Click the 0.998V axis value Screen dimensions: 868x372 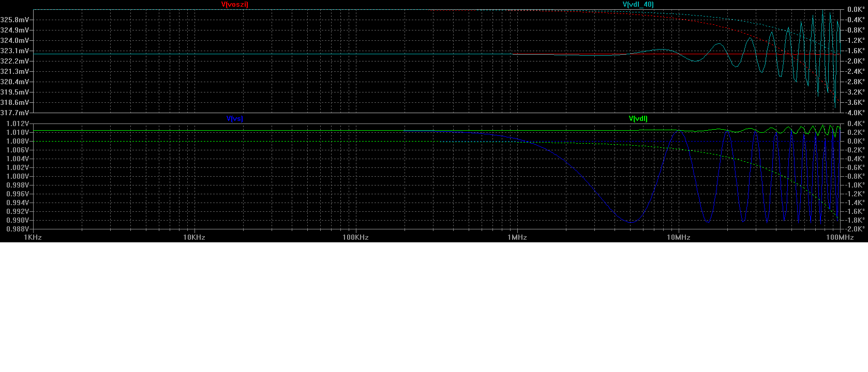coord(18,185)
